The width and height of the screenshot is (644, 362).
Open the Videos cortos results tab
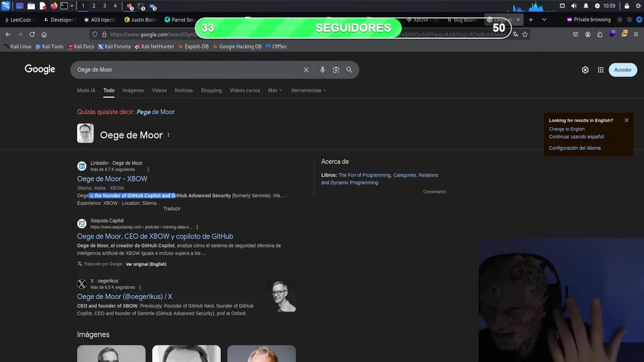pyautogui.click(x=245, y=90)
